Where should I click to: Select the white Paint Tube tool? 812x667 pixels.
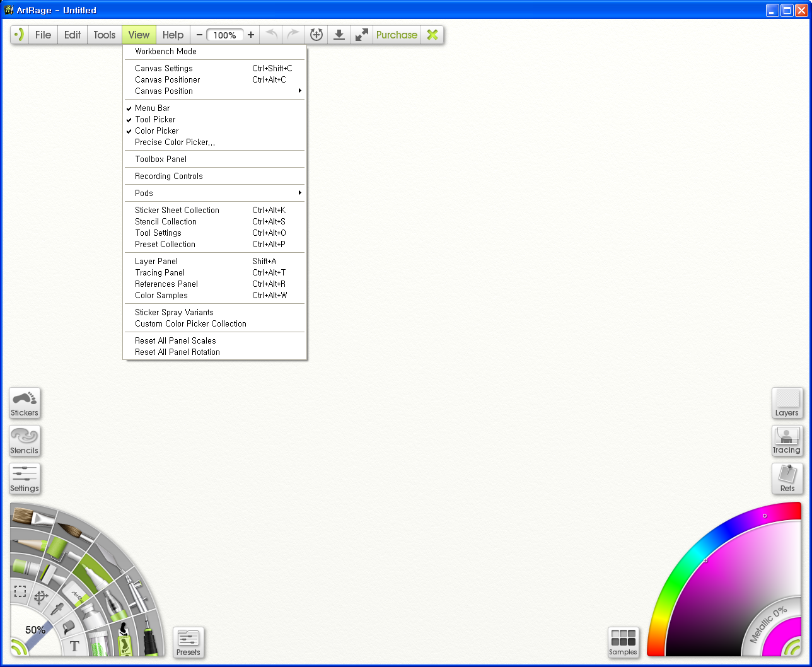(x=93, y=616)
